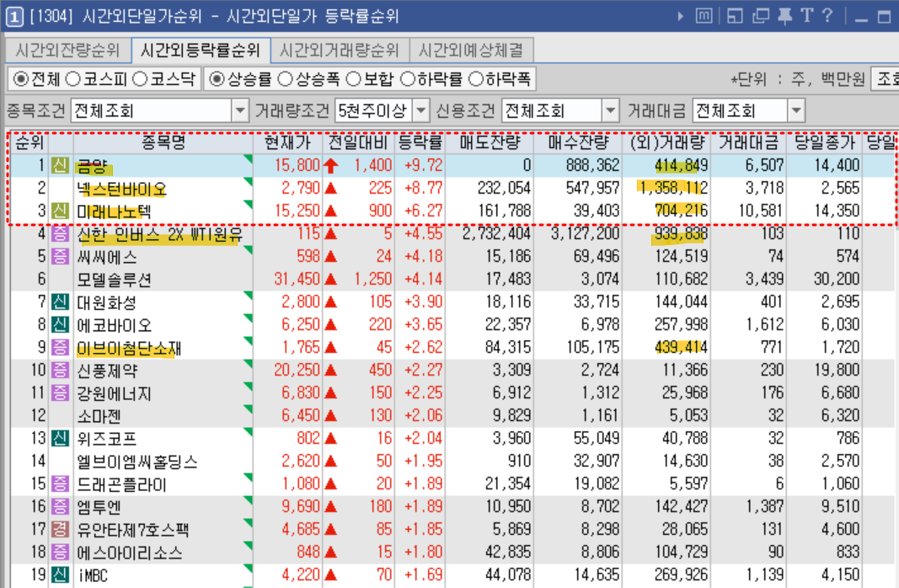Sort by the 등락률 column header
The height and width of the screenshot is (588, 899).
420,142
